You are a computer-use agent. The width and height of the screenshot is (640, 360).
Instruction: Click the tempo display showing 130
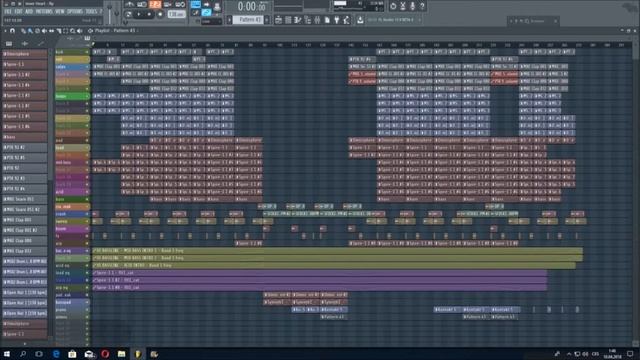click(x=176, y=14)
